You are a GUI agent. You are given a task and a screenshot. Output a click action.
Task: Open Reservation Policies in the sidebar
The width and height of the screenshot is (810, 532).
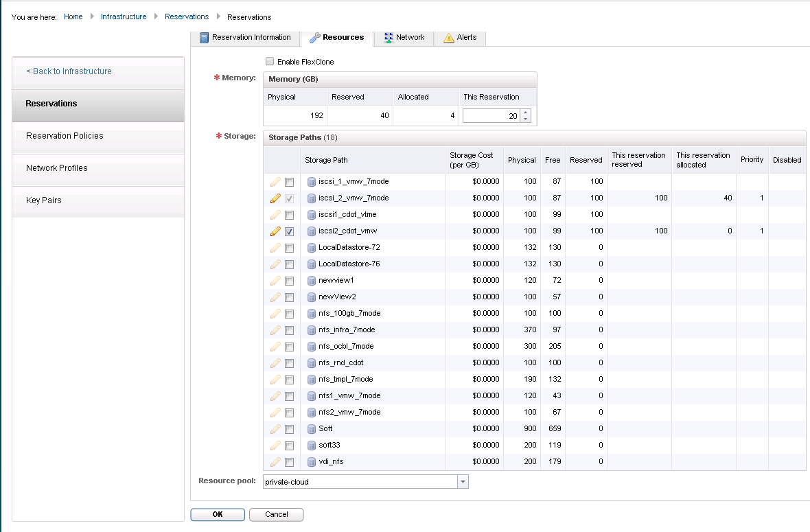coord(65,136)
